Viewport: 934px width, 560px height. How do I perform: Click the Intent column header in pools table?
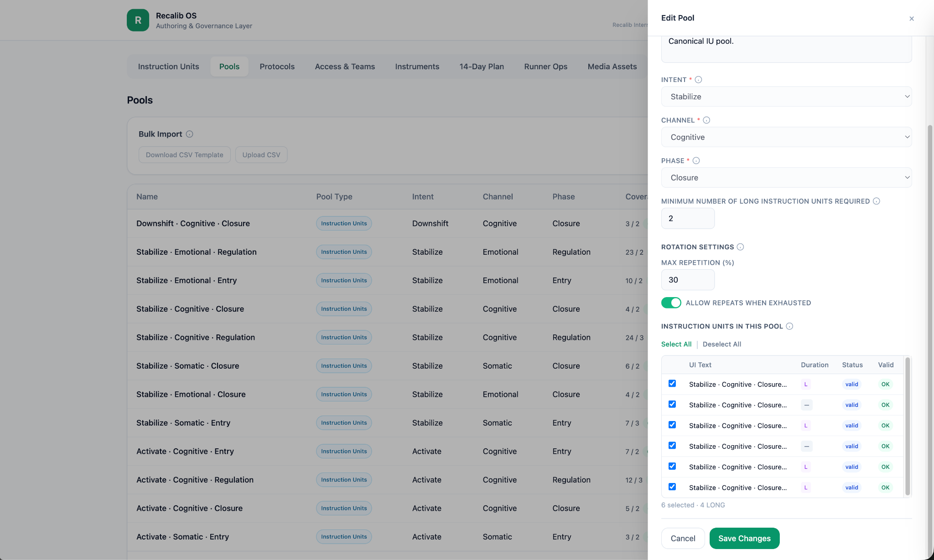(x=423, y=197)
